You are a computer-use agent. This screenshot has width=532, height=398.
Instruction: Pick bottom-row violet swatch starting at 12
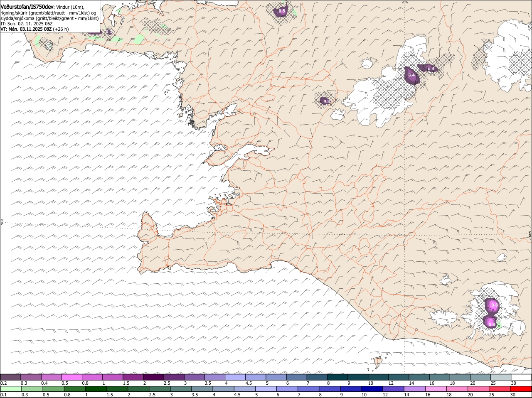click(393, 389)
